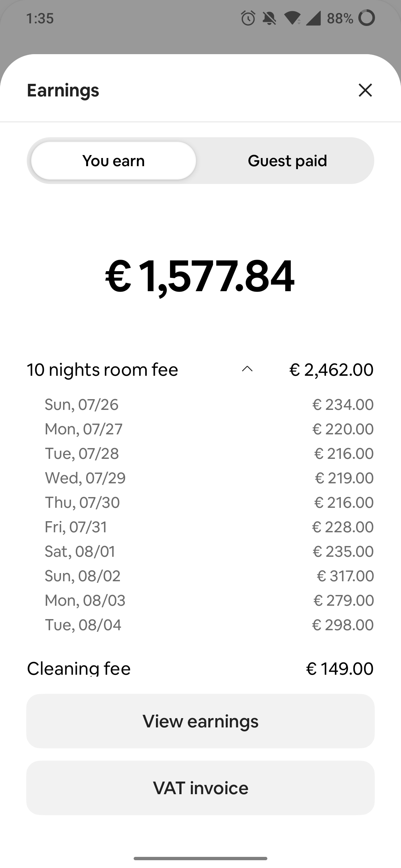Tap the Wi-Fi signal status icon

pos(293,18)
